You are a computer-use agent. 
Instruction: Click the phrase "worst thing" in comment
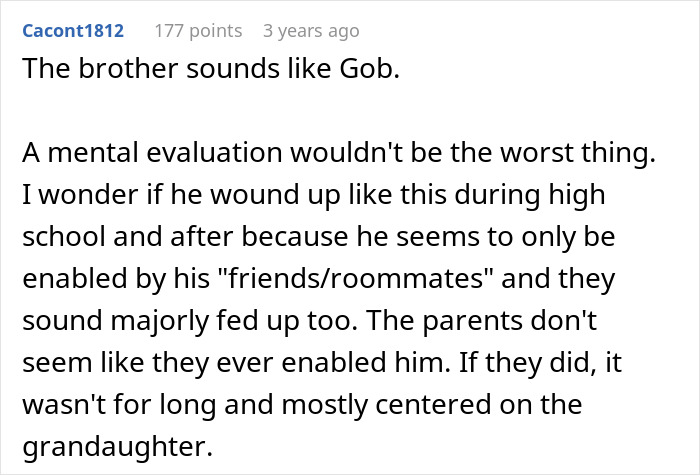(x=574, y=152)
